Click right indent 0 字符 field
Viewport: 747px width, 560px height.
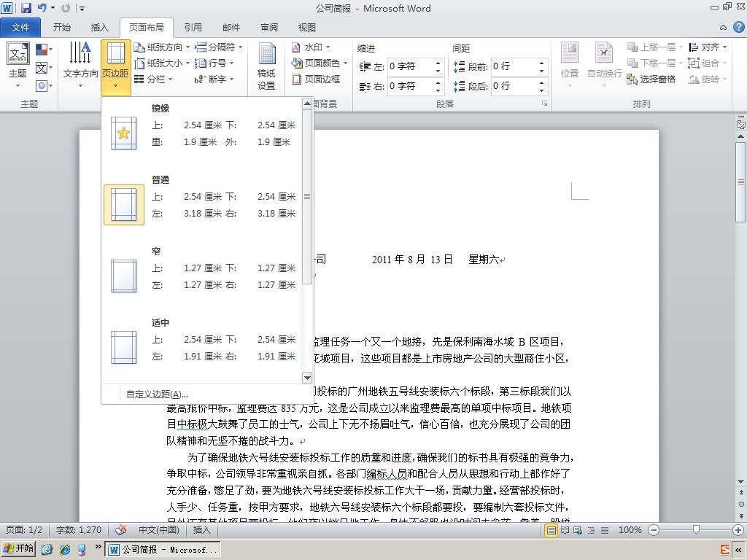tap(410, 86)
